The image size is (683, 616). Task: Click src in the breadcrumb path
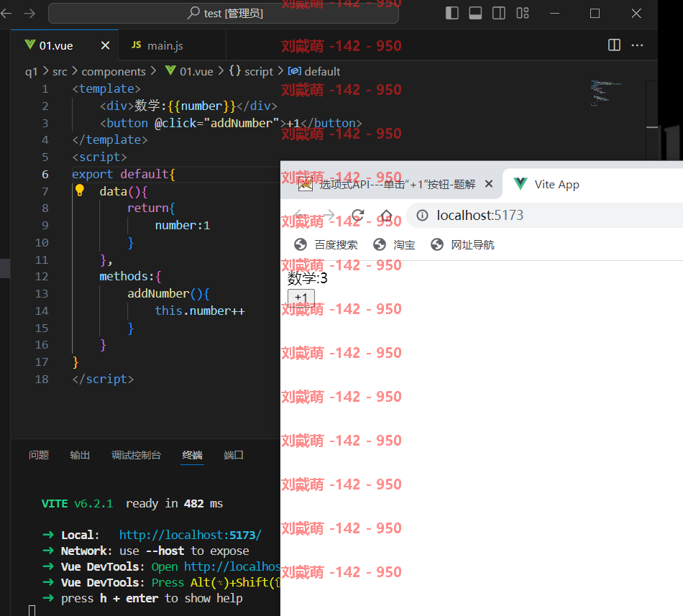click(x=60, y=71)
